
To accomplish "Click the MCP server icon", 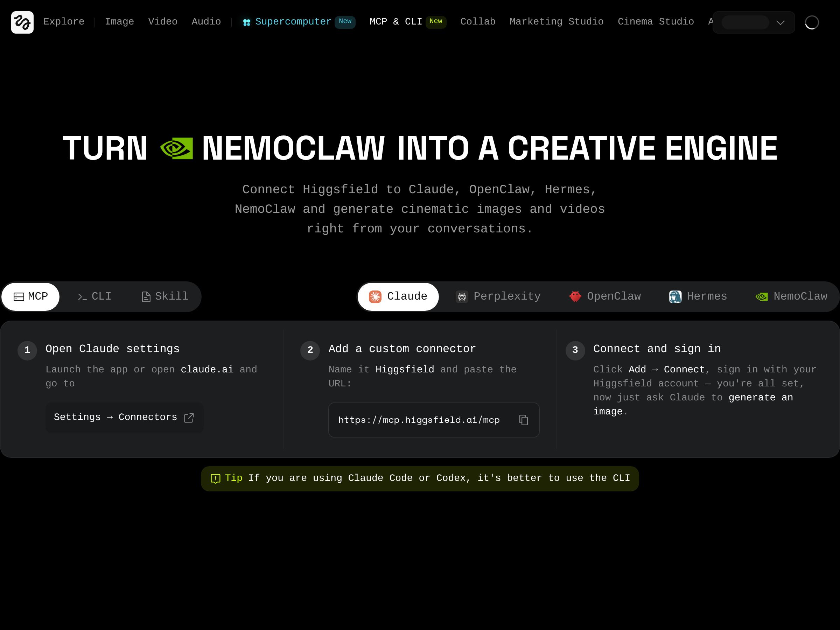I will coord(19,297).
